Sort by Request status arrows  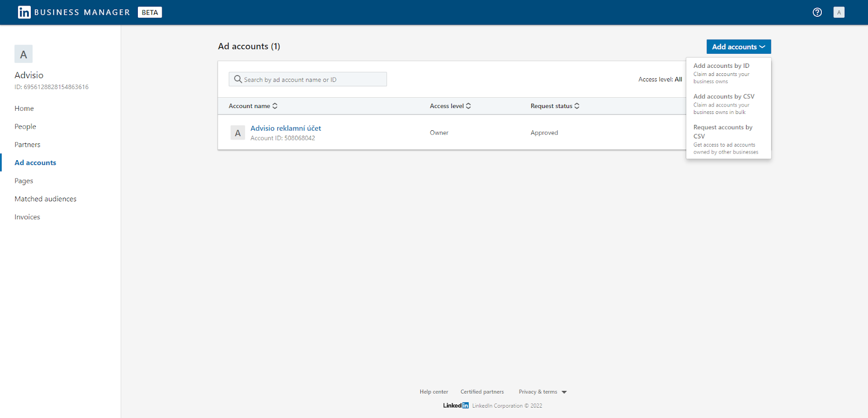point(577,106)
